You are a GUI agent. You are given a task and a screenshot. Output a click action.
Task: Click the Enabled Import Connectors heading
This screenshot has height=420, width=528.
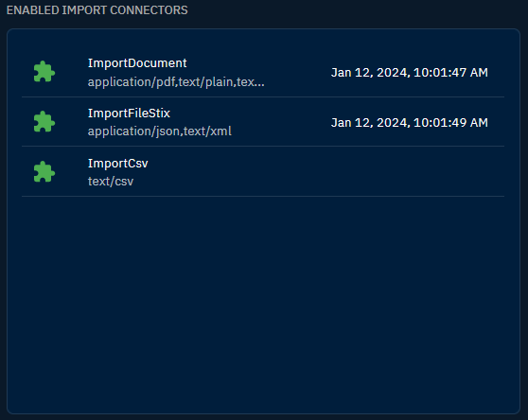(97, 10)
